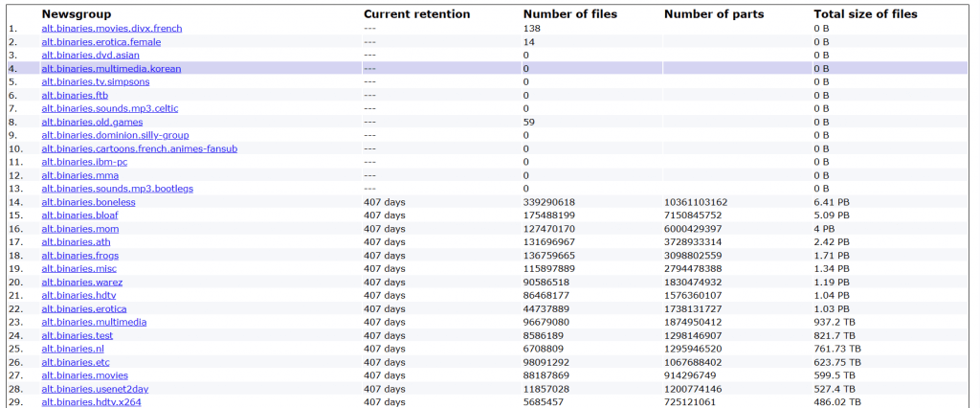This screenshot has height=408, width=980.
Task: Select parts count 10361103162
Action: (x=696, y=202)
